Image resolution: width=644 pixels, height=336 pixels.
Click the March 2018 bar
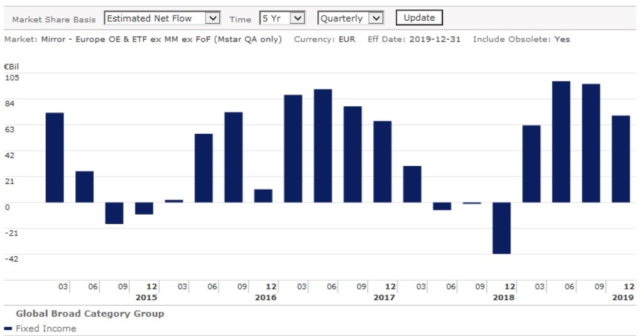412,184
